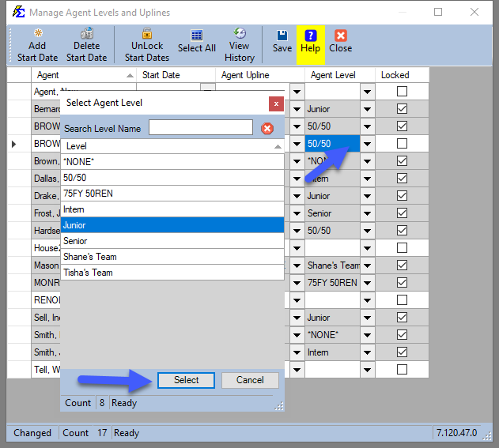Clear the Search Level Name field with red X
The width and height of the screenshot is (499, 448).
tap(267, 128)
